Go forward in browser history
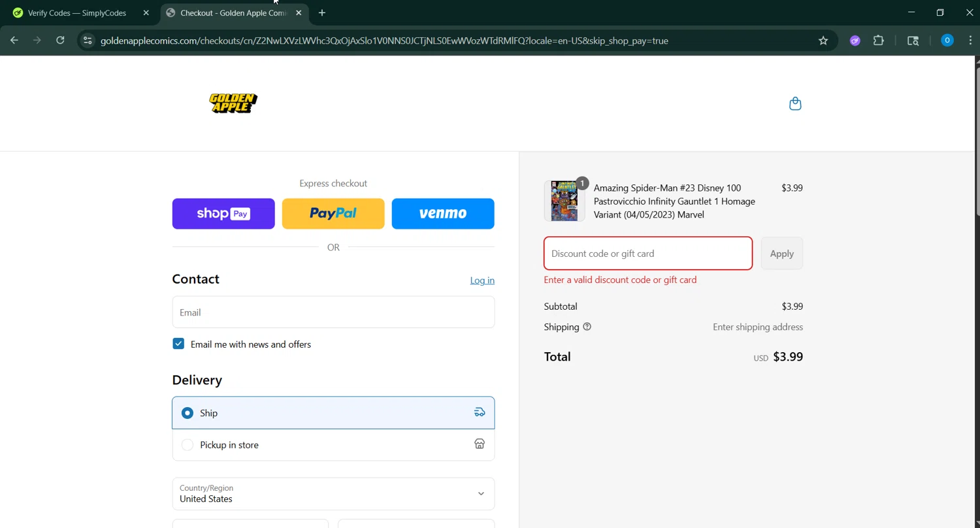 (x=37, y=41)
